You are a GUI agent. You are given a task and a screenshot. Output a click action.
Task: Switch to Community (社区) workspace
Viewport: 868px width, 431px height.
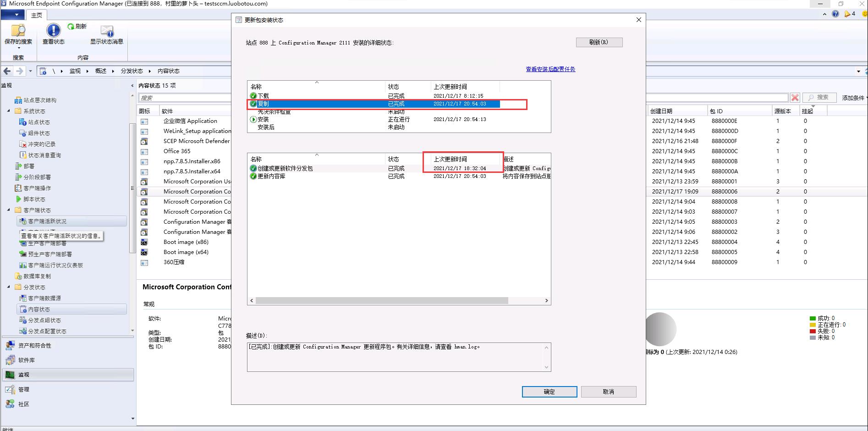point(68,404)
